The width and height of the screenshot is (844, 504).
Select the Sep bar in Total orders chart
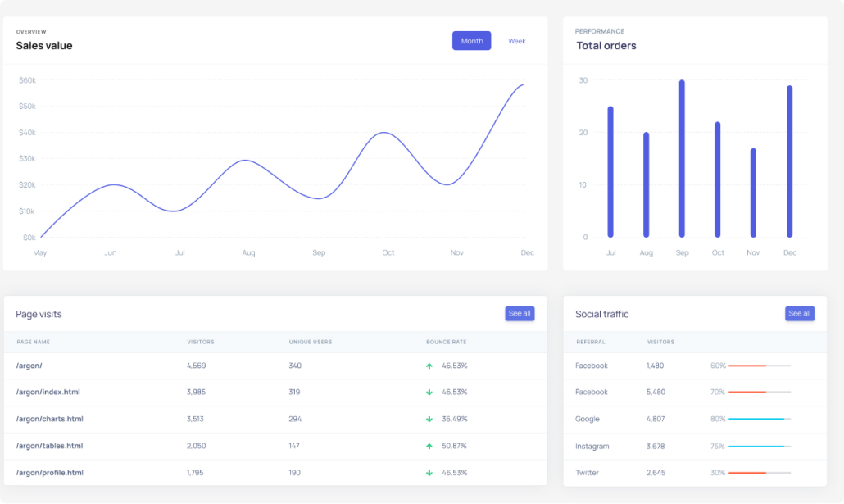tap(682, 159)
